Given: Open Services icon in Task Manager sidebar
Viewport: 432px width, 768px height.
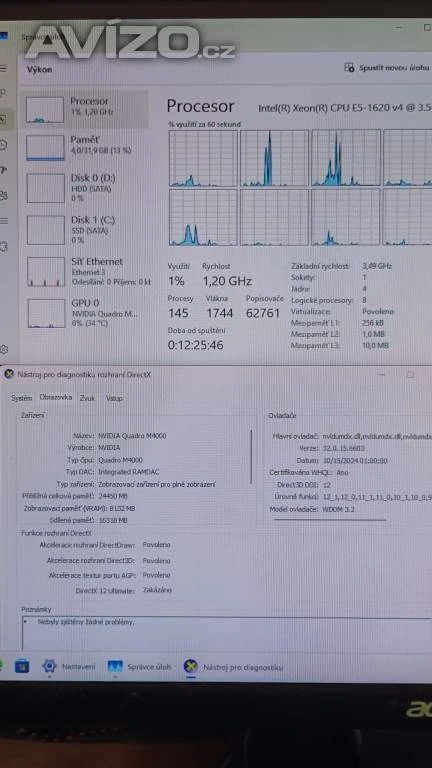Looking at the screenshot, I should [x=3, y=246].
